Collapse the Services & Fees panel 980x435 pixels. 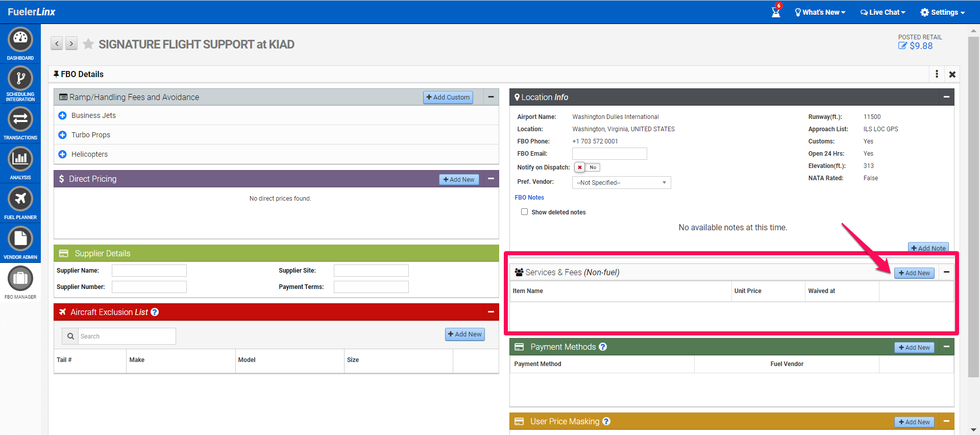point(946,272)
